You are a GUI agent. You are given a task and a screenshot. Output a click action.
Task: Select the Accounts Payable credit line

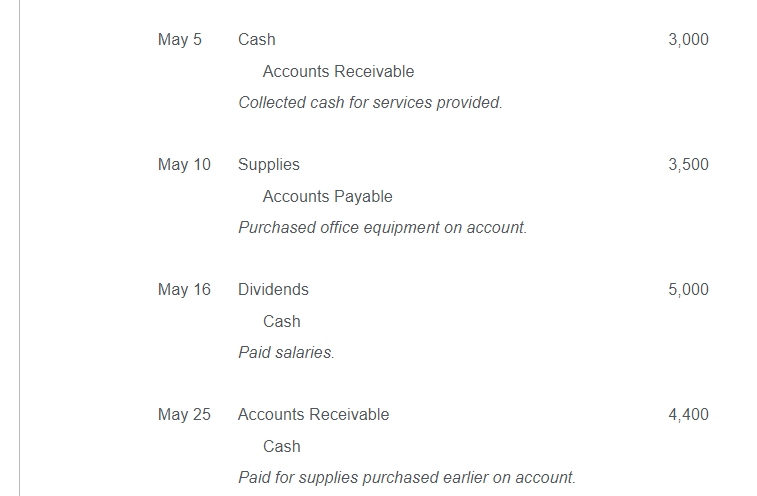(327, 197)
